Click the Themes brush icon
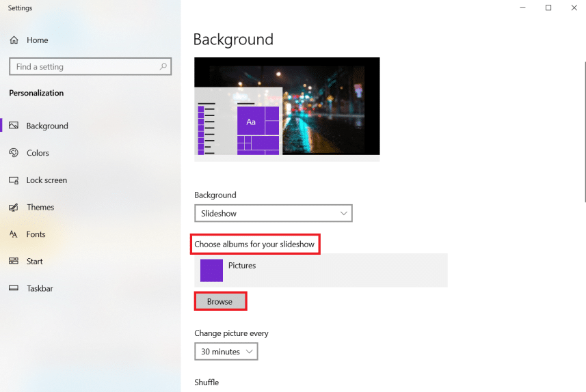This screenshot has height=392, width=586. (14, 207)
